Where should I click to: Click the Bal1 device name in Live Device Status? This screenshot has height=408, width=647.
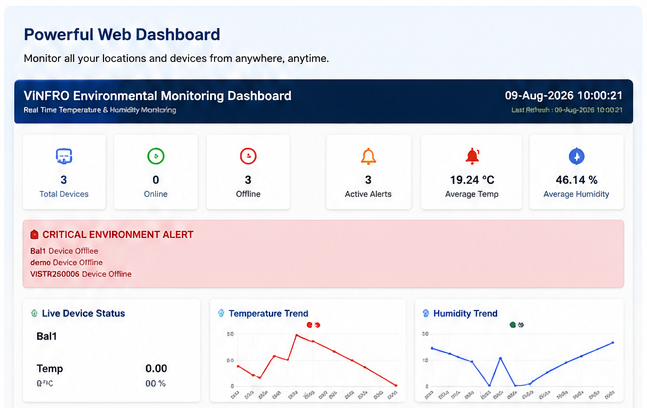pyautogui.click(x=47, y=337)
